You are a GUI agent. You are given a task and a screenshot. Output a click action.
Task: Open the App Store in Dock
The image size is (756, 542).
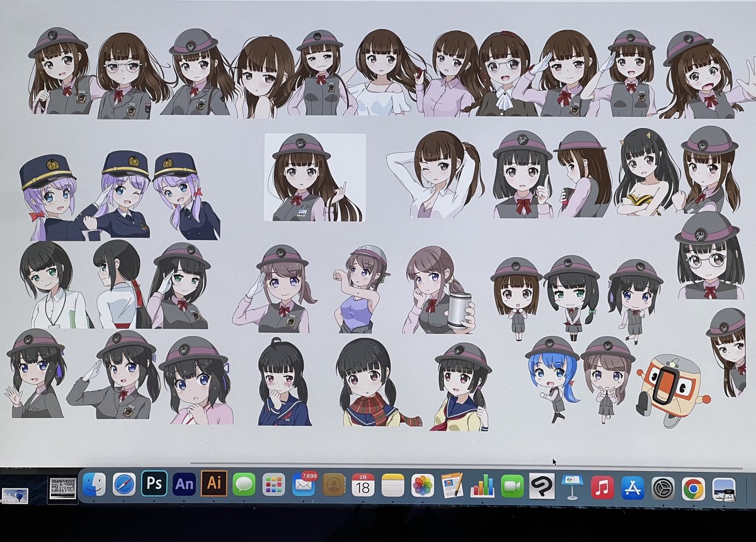tap(633, 488)
